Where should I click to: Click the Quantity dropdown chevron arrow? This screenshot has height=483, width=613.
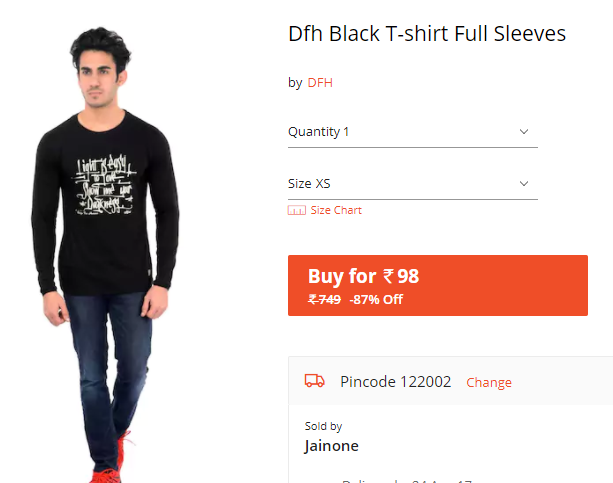(x=524, y=132)
